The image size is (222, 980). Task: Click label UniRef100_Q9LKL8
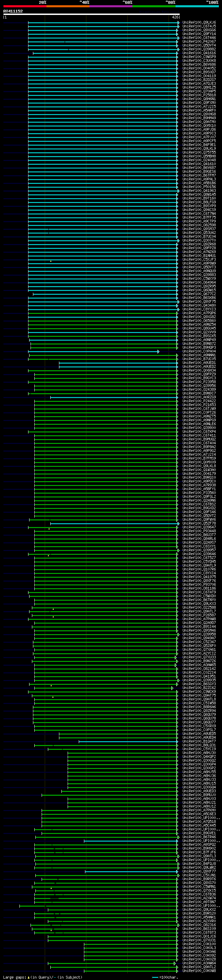tap(199, 465)
